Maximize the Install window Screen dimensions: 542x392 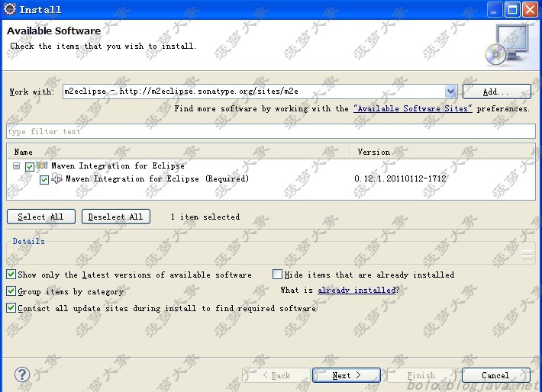(512, 9)
